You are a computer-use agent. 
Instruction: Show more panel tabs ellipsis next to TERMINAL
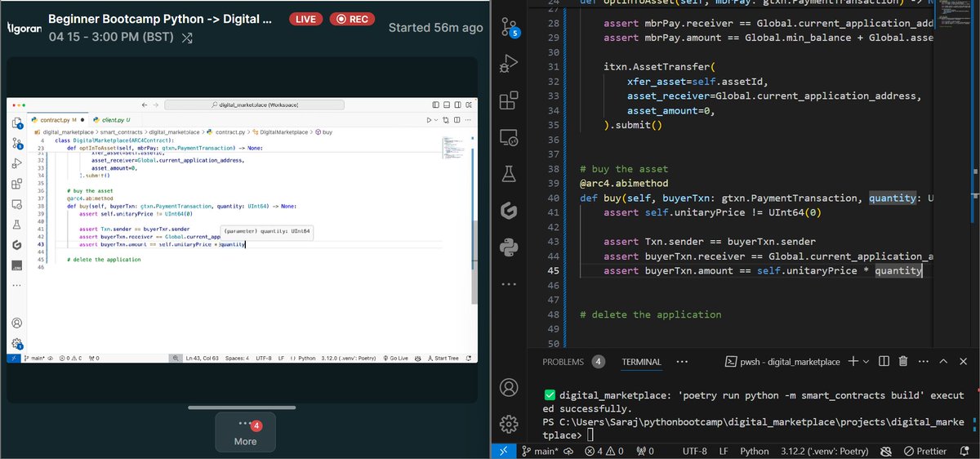[682, 361]
